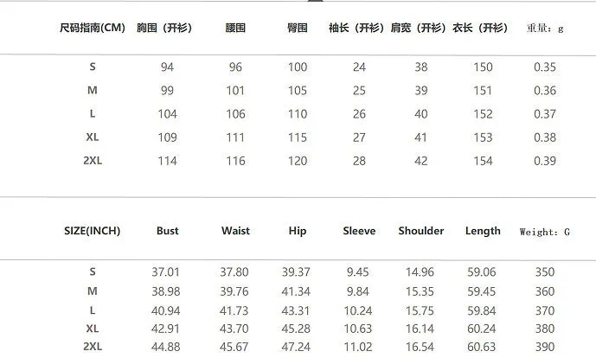Select the 60.63 length value
Screen dimensions: 596x364
(x=482, y=347)
